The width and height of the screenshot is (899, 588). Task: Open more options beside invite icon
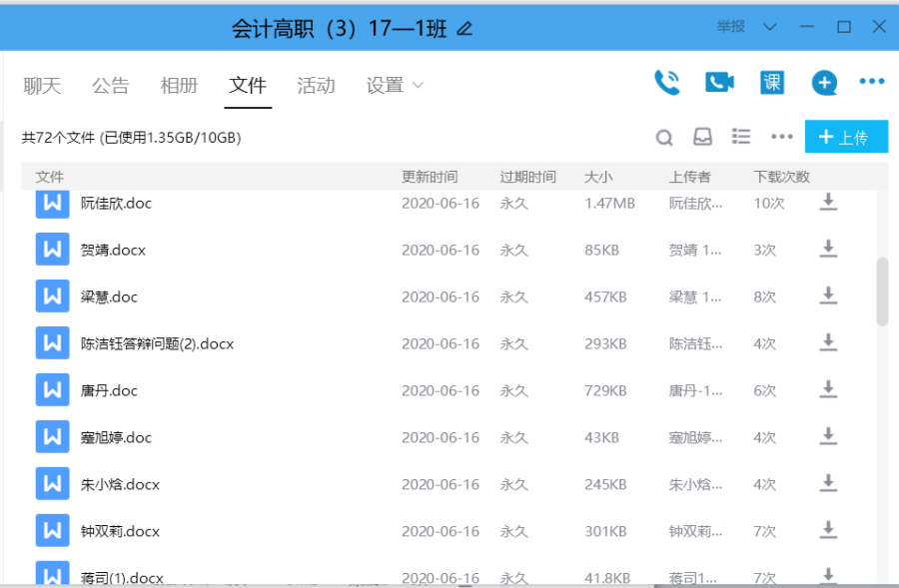[871, 82]
